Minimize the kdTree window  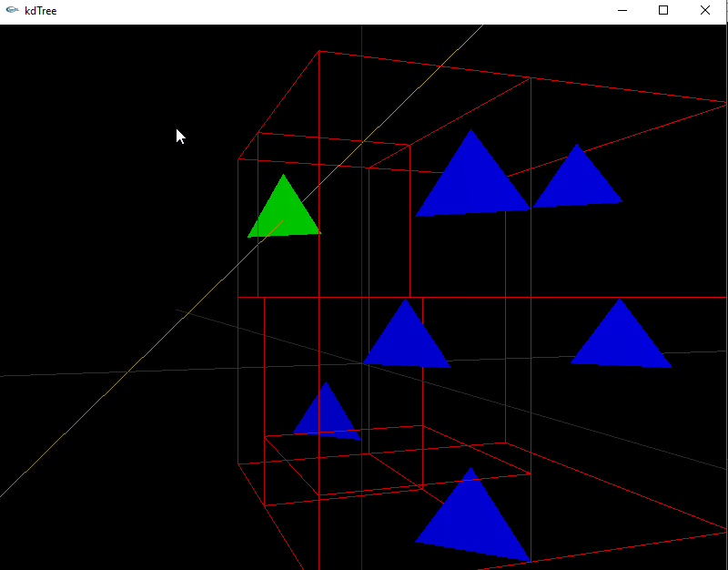622,11
